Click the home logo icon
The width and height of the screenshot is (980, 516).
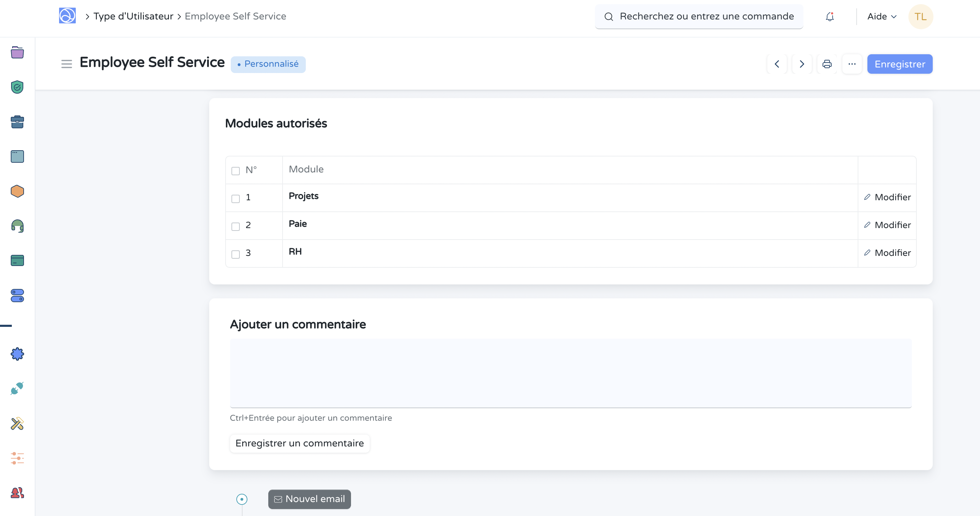[x=67, y=16]
